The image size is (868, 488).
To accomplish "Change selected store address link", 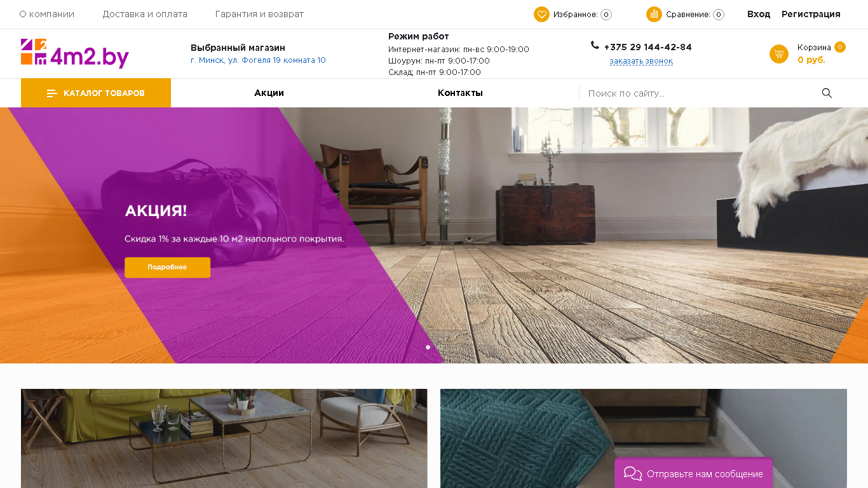I will tap(258, 60).
